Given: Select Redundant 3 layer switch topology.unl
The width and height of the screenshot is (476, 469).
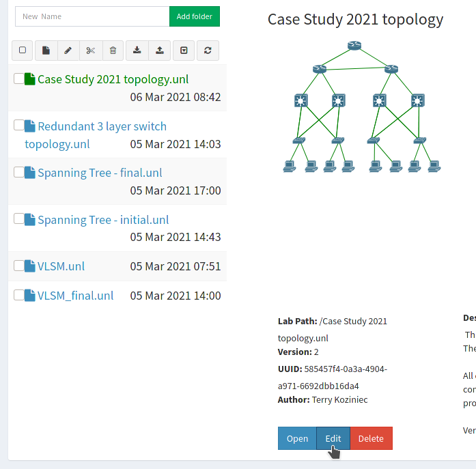Looking at the screenshot, I should (102, 126).
